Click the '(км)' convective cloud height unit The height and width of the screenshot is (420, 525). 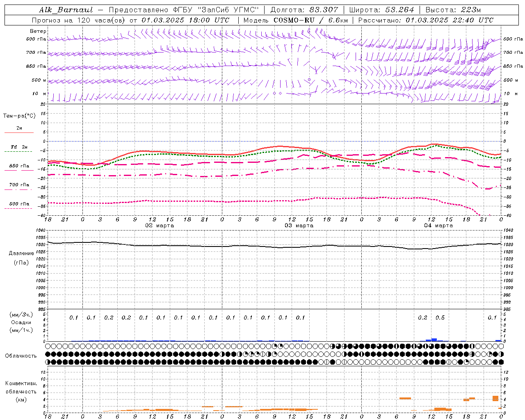pos(21,399)
